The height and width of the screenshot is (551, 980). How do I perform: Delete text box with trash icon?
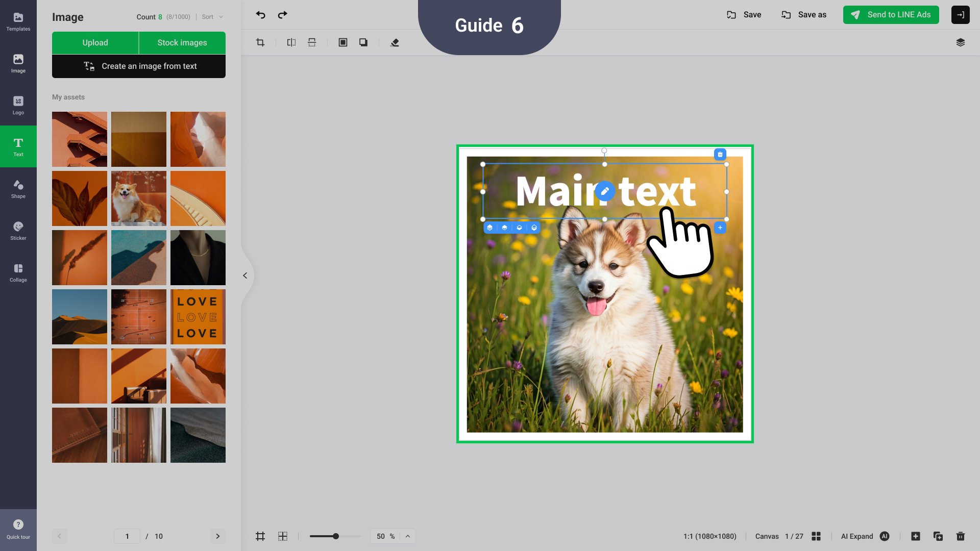pos(720,154)
